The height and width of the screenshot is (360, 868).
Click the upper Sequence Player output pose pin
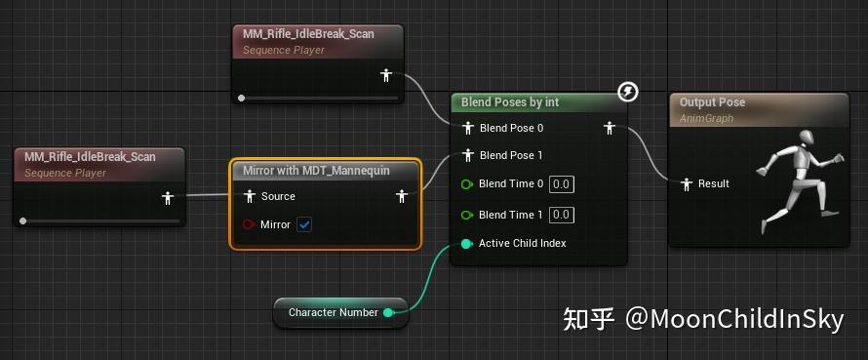coord(386,75)
